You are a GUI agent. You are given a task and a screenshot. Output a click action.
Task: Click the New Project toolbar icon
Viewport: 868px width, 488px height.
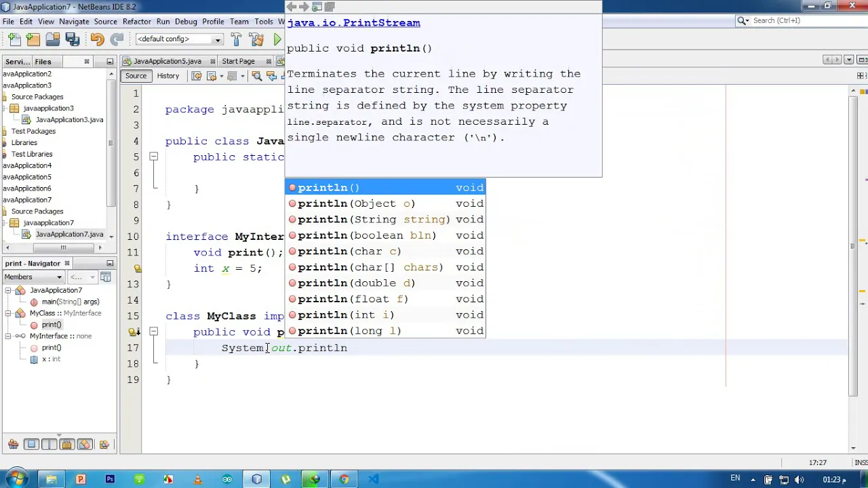33,39
